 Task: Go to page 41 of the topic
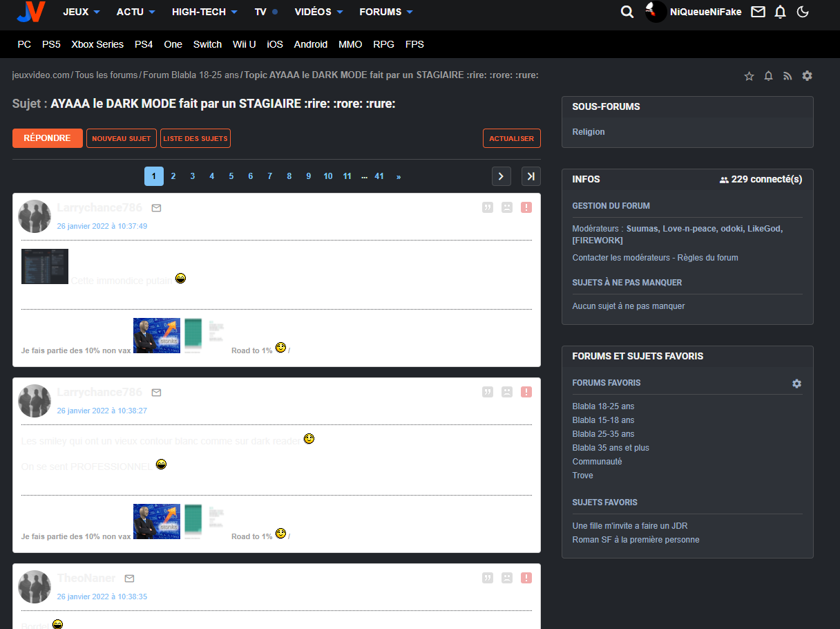(x=379, y=176)
